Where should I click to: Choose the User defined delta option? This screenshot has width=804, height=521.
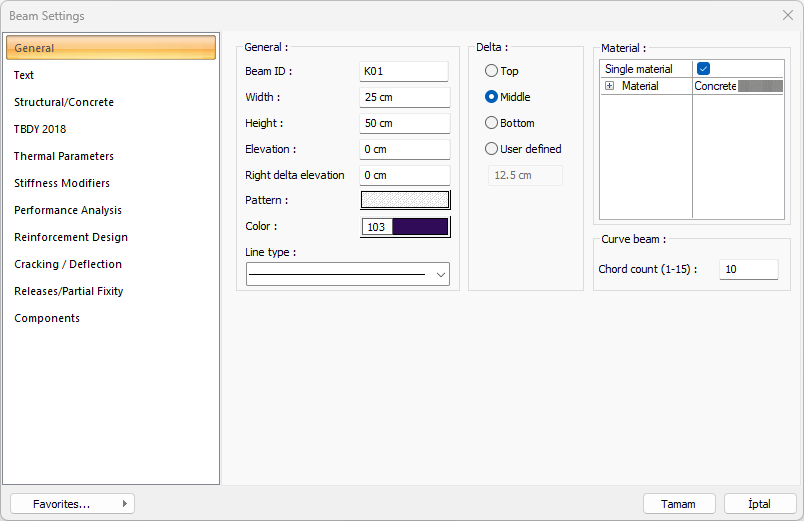[491, 149]
